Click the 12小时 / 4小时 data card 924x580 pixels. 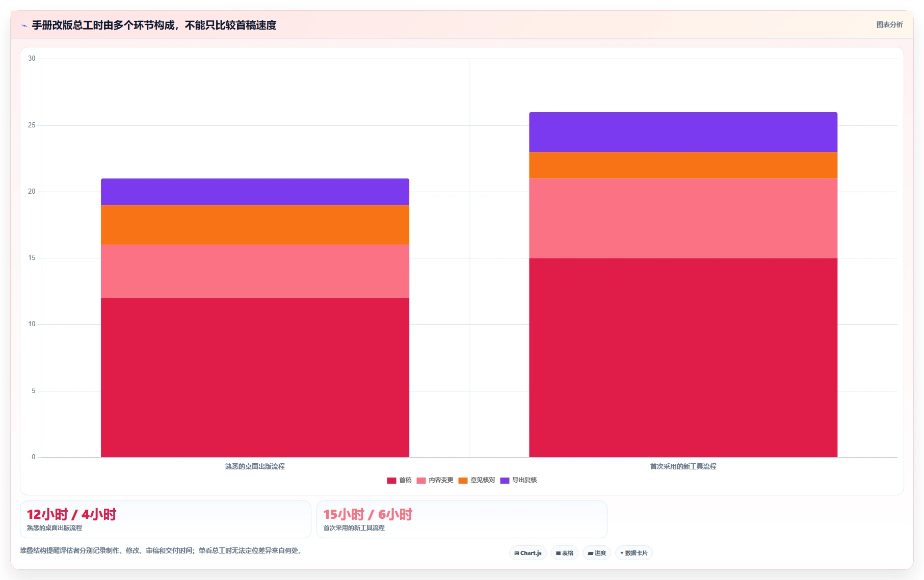tap(165, 519)
